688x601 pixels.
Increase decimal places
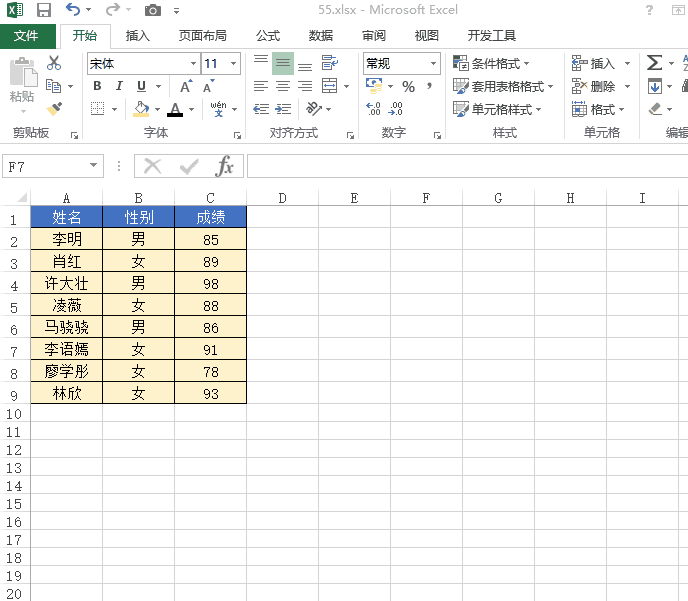click(373, 108)
